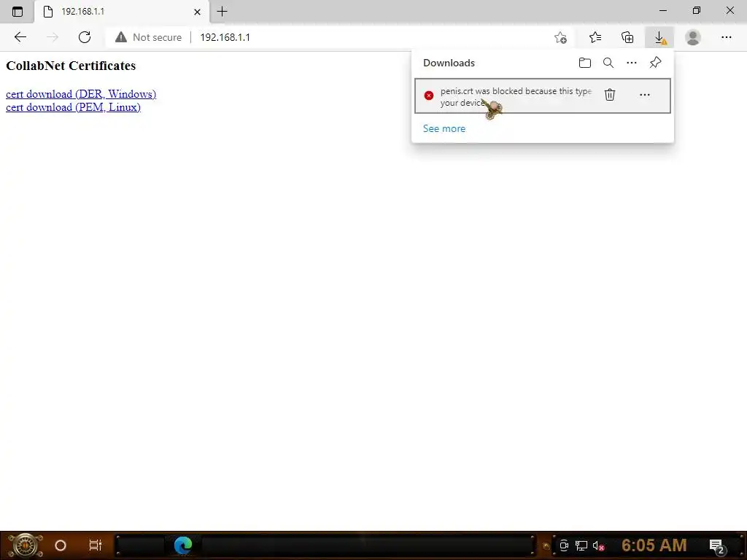Open the Start menu
Viewport: 747px width, 560px height.
[x=26, y=545]
